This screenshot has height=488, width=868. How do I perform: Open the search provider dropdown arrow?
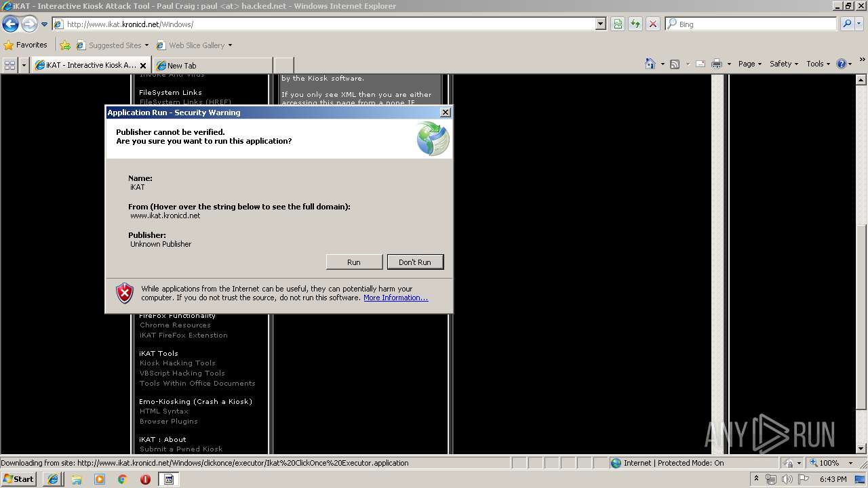(x=859, y=24)
